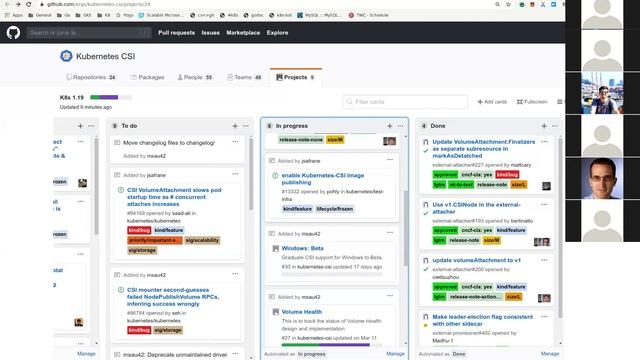Screen dimensions: 640x360
Task: Open the GitHub home logo
Action: (x=13, y=33)
